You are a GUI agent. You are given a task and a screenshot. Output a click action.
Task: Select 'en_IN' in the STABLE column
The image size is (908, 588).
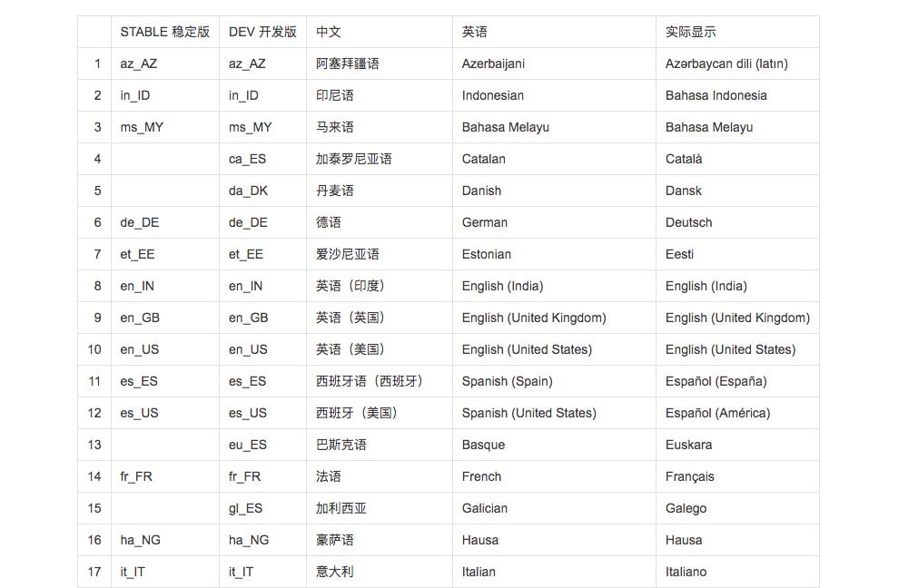(165, 287)
